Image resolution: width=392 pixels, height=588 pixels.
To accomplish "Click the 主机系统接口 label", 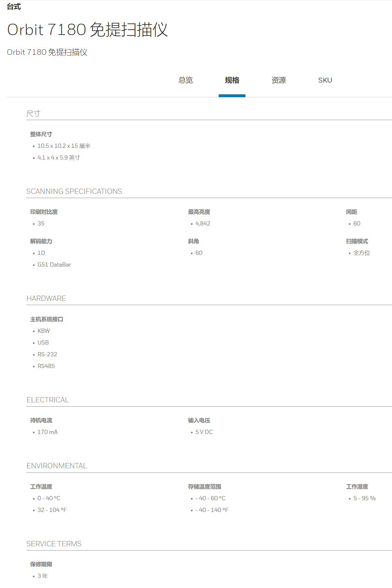I will (x=47, y=319).
